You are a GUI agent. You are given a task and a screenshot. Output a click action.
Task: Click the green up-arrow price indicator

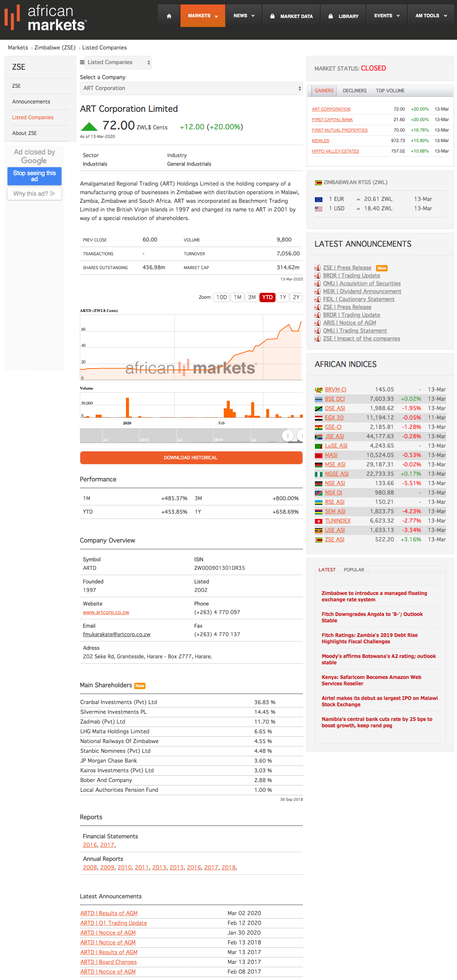coord(90,126)
